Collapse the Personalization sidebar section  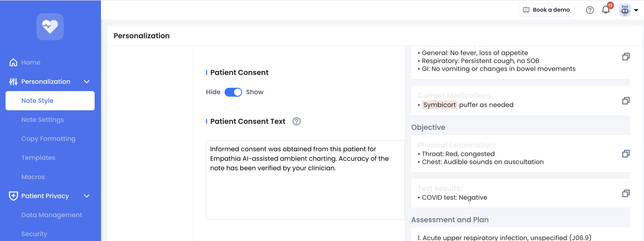(x=86, y=82)
